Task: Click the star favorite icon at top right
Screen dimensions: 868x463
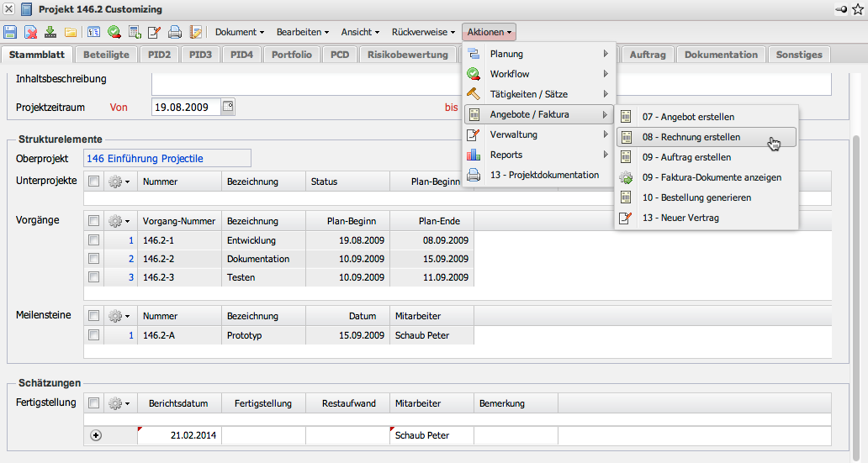Action: click(x=856, y=9)
